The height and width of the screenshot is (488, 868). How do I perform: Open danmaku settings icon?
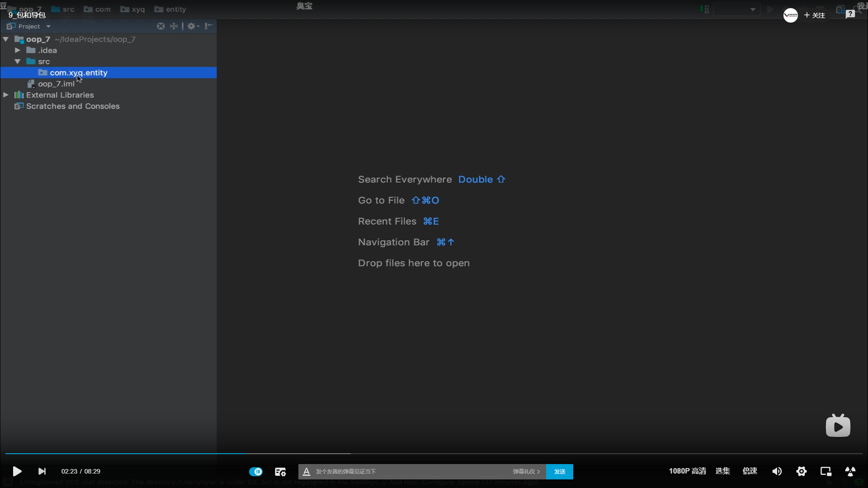[280, 472]
